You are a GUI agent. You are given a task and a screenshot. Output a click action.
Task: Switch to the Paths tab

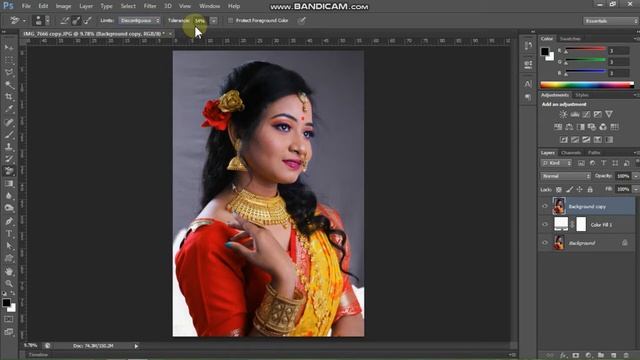594,153
